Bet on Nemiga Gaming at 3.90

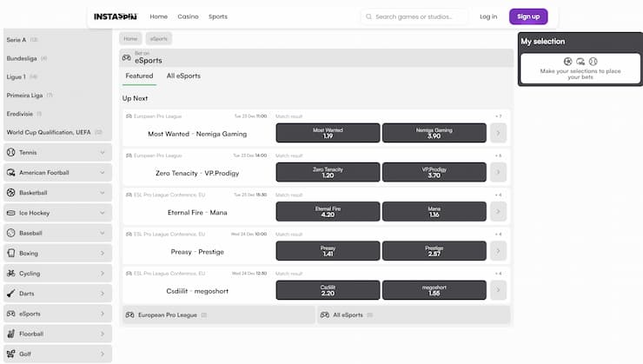tap(434, 133)
